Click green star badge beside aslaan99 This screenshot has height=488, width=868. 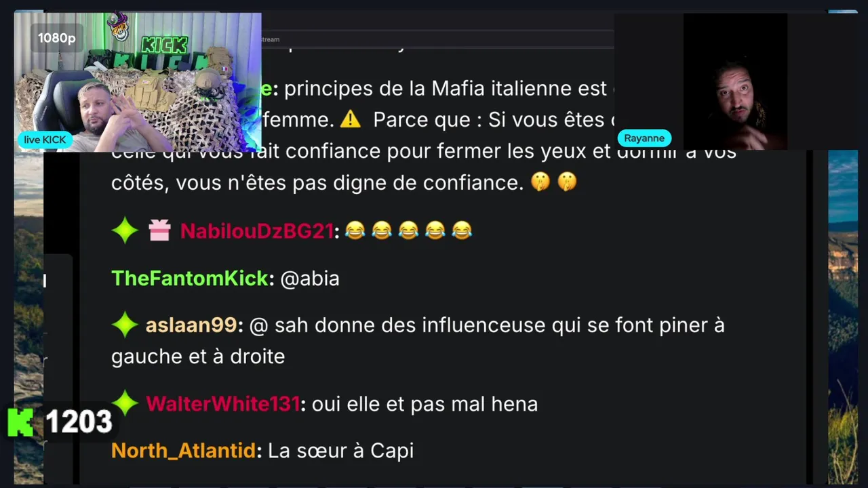pos(125,325)
